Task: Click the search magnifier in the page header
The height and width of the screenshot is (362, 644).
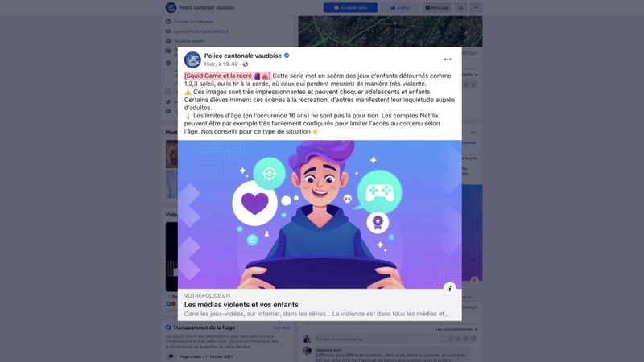Action: point(460,8)
